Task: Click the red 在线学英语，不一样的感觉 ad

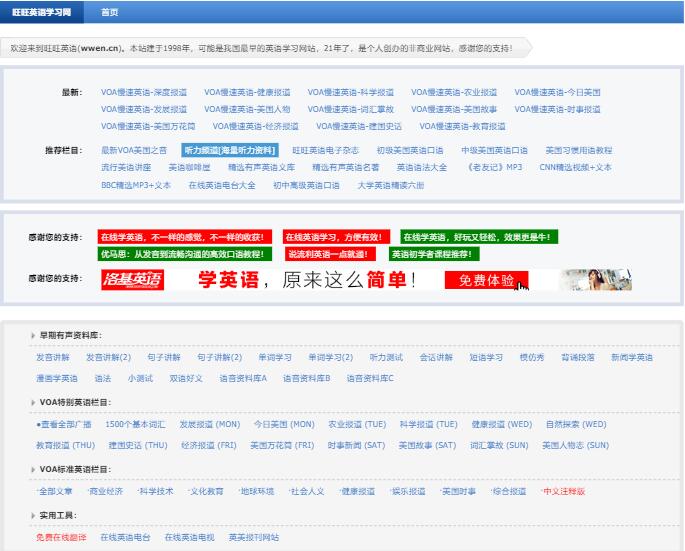Action: pos(183,237)
